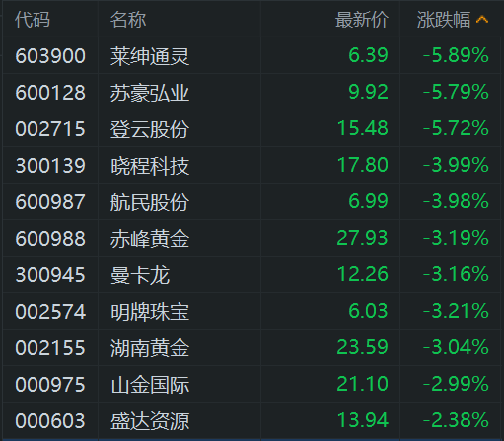
Task: Sort by the 涨跌幅 column header
Action: (444, 20)
